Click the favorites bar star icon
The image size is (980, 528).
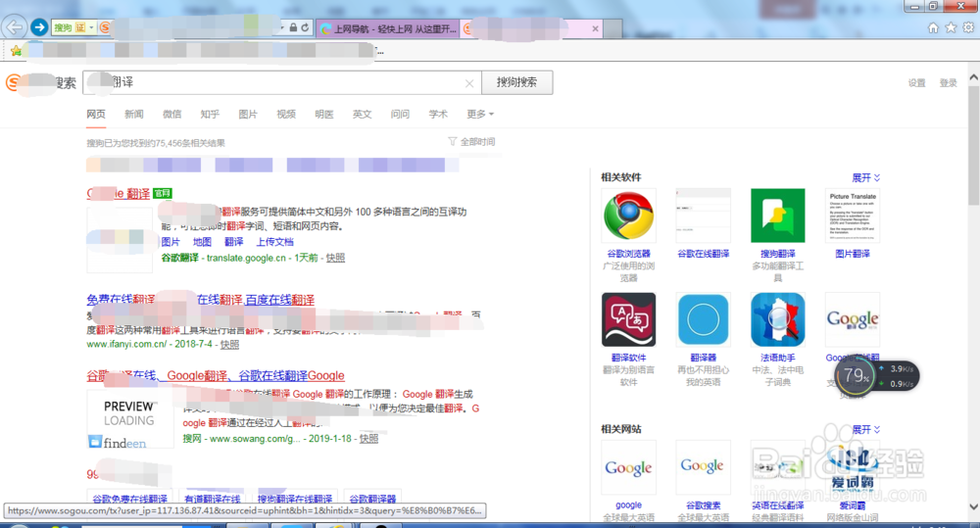point(17,51)
